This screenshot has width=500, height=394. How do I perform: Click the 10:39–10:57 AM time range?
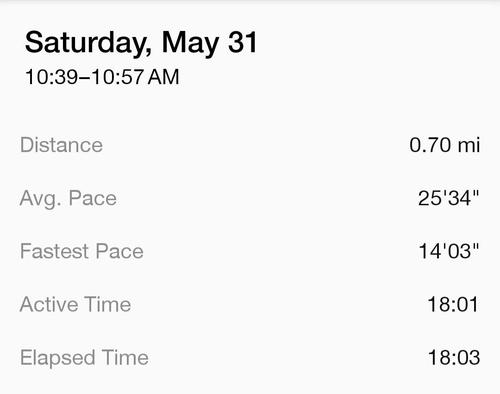[102, 77]
